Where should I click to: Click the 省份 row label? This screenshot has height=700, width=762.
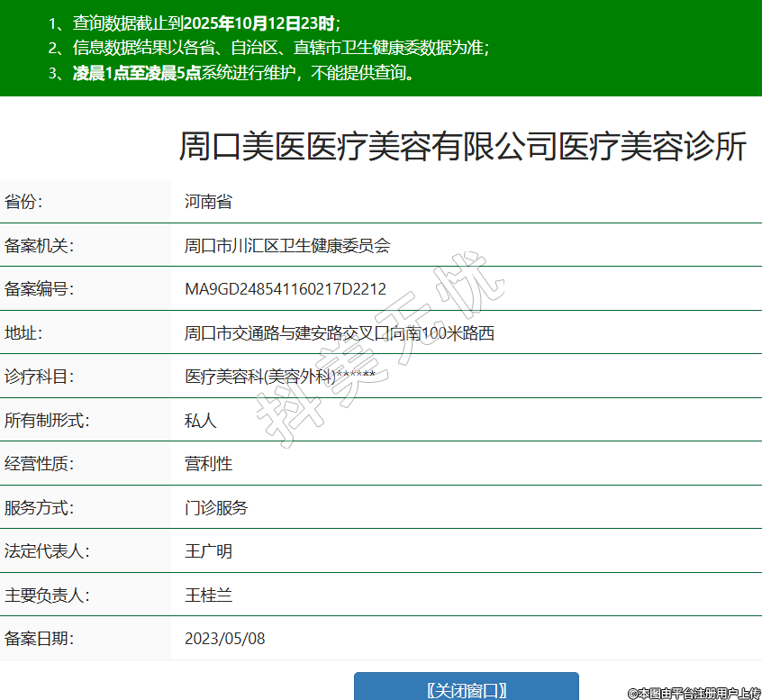click(23, 202)
